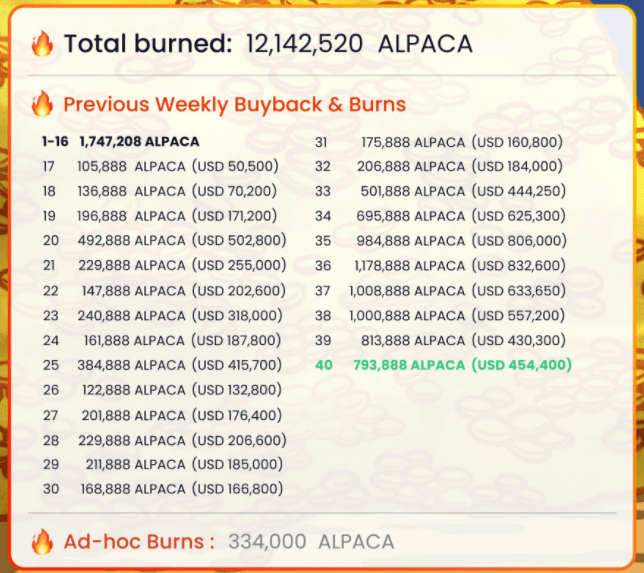Screen dimensions: 644x573
Task: Select week 38 amount 1,000,888 ALPACA
Action: (407, 316)
